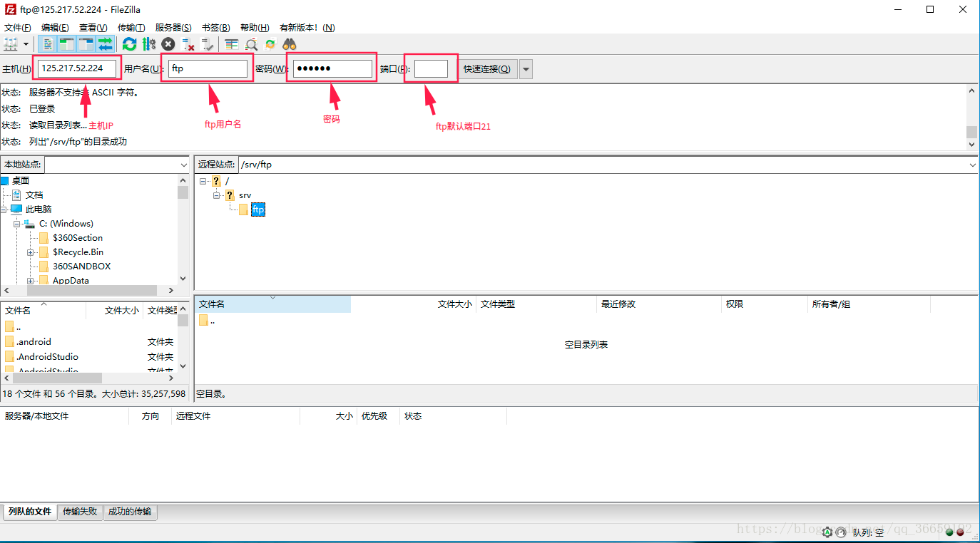Sort remote files by 所有者/组 column
980x543 pixels.
point(869,304)
